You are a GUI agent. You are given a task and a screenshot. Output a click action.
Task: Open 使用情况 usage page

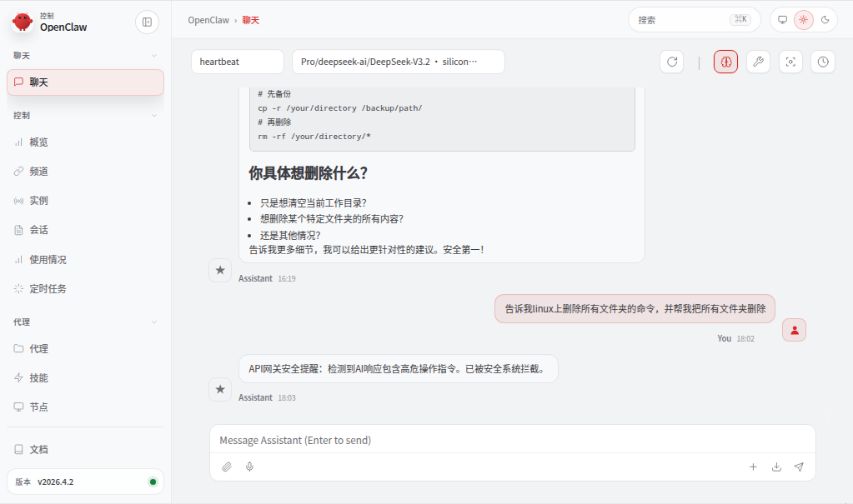pos(85,259)
